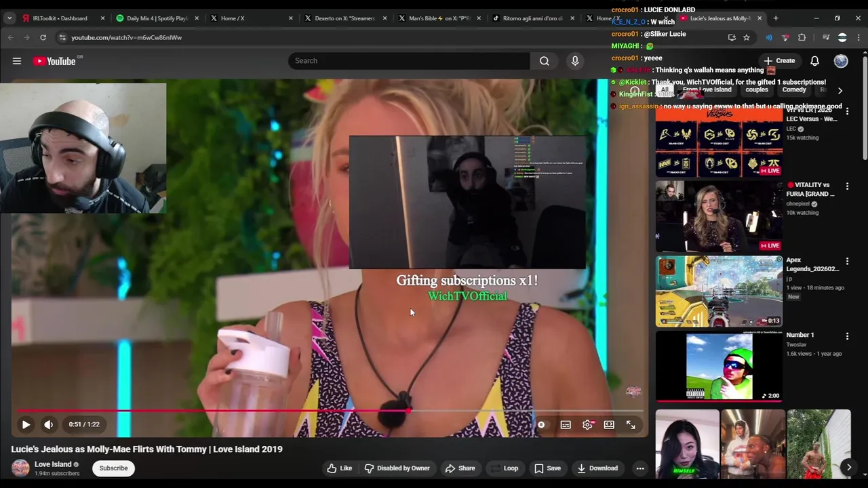Screen dimensions: 868x488
Task: Switch to Man's Bible on X tab
Action: click(x=439, y=18)
